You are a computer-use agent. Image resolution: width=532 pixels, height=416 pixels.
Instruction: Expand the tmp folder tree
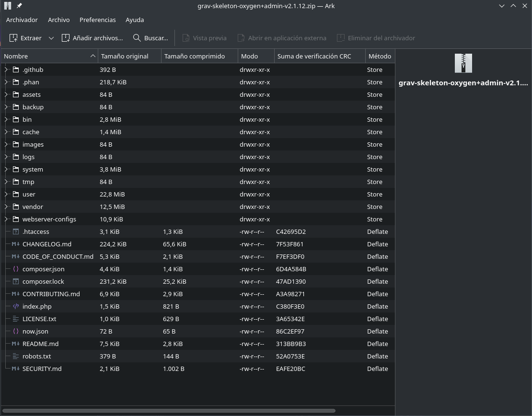pos(6,182)
